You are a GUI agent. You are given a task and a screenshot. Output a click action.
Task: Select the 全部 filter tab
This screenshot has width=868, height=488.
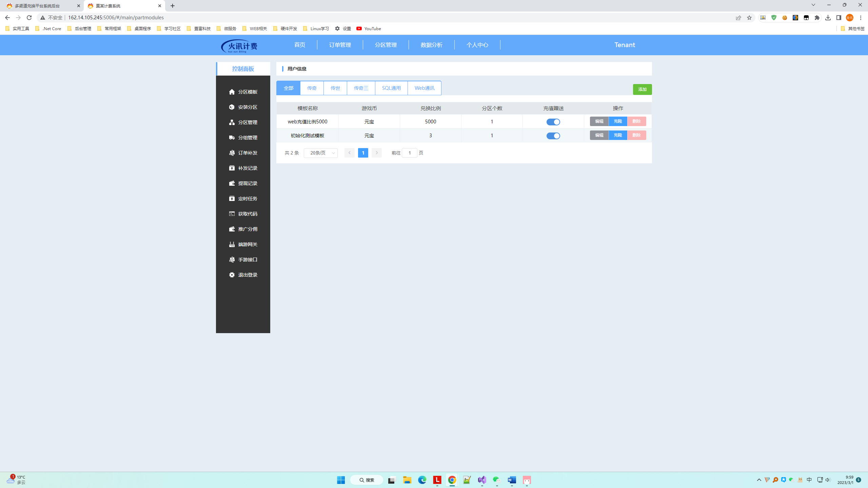(x=289, y=88)
